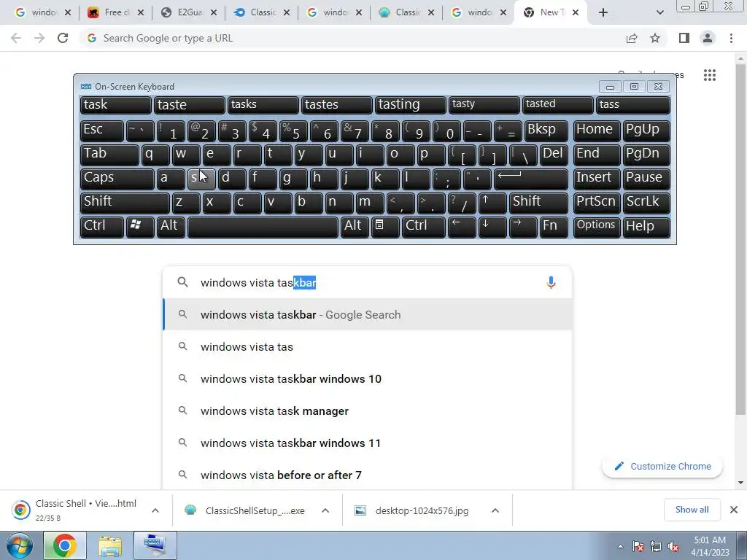Click the address bar URL field
This screenshot has width=747, height=560.
352,38
